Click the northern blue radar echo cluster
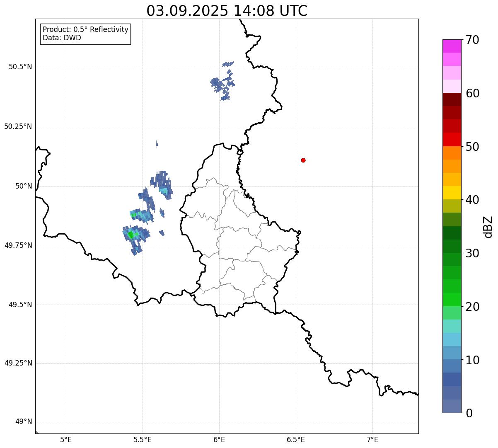This screenshot has width=498, height=448. tap(222, 82)
